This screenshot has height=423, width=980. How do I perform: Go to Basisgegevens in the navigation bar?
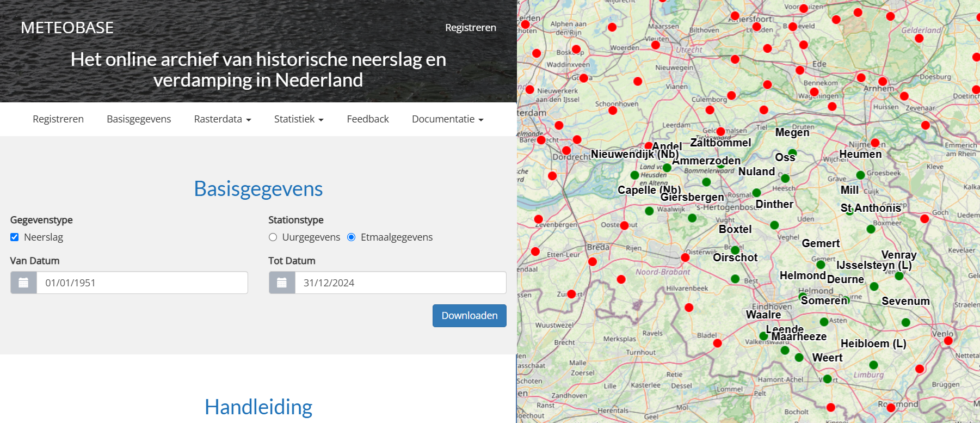[x=139, y=119]
